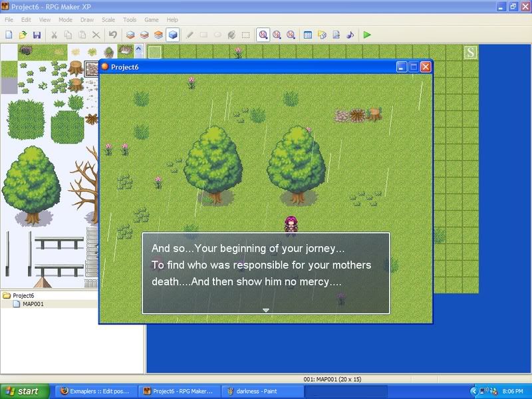Click the Windows start button
Image resolution: width=532 pixels, height=399 pixels.
coord(25,391)
